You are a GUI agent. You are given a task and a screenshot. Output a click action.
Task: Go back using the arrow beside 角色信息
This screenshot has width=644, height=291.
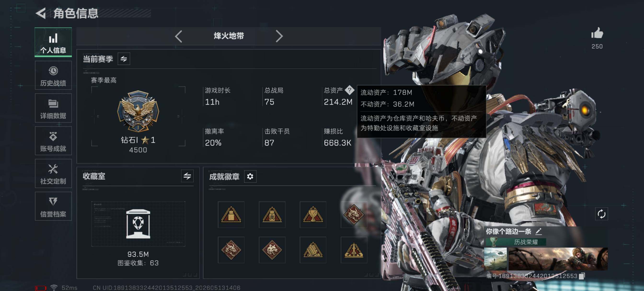(41, 13)
